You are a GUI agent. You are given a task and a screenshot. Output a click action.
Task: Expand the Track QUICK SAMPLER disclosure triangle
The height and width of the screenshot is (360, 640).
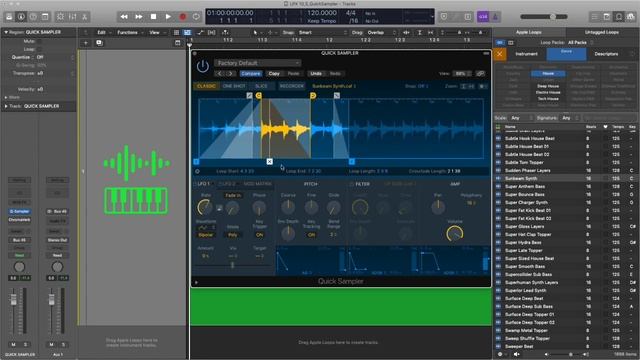point(6,106)
